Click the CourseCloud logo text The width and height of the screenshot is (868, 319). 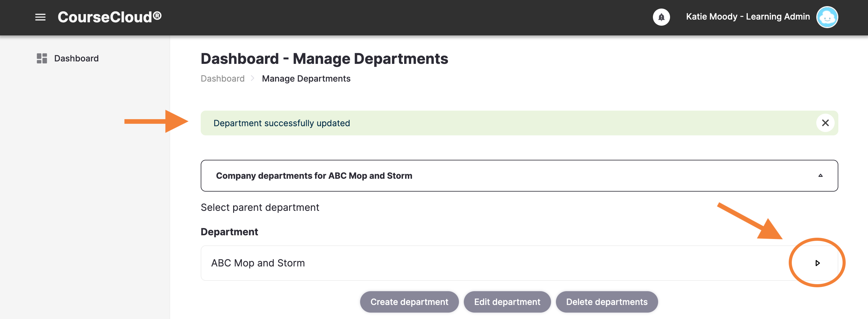pyautogui.click(x=110, y=17)
